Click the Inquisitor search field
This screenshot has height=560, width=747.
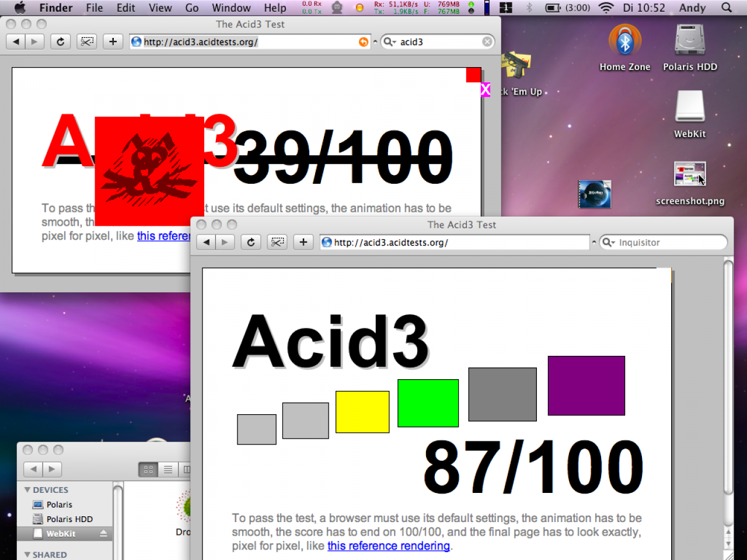point(664,242)
